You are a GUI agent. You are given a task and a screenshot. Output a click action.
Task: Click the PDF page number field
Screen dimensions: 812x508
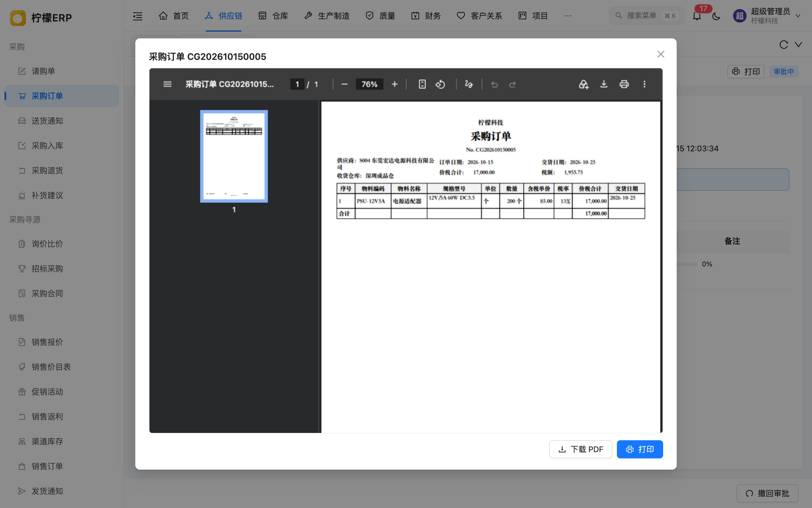[297, 84]
